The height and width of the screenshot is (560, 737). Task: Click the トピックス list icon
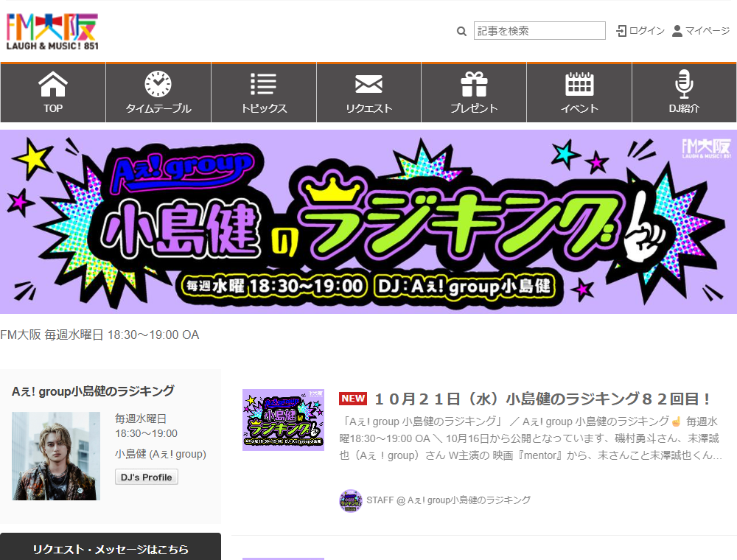(263, 84)
